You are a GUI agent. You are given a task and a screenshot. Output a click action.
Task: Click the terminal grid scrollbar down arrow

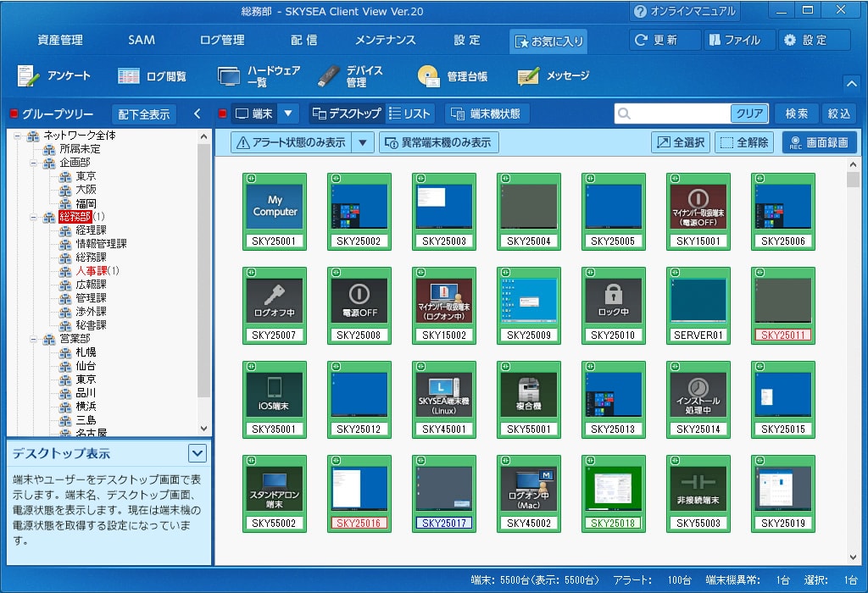853,557
